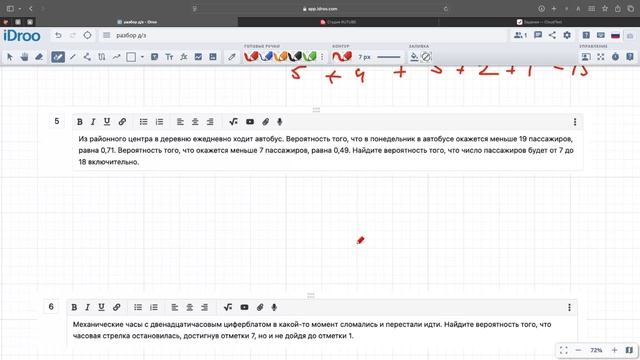Open the presentation mode control
The height and width of the screenshot is (360, 640).
tap(586, 57)
